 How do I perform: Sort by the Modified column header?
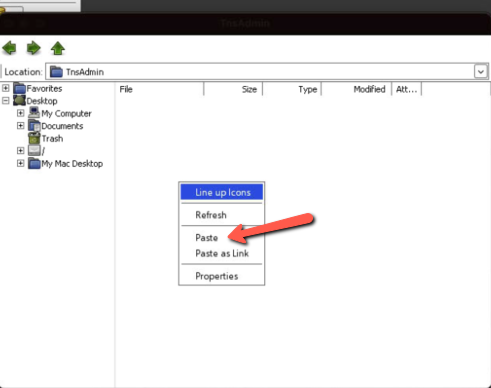[x=356, y=89]
